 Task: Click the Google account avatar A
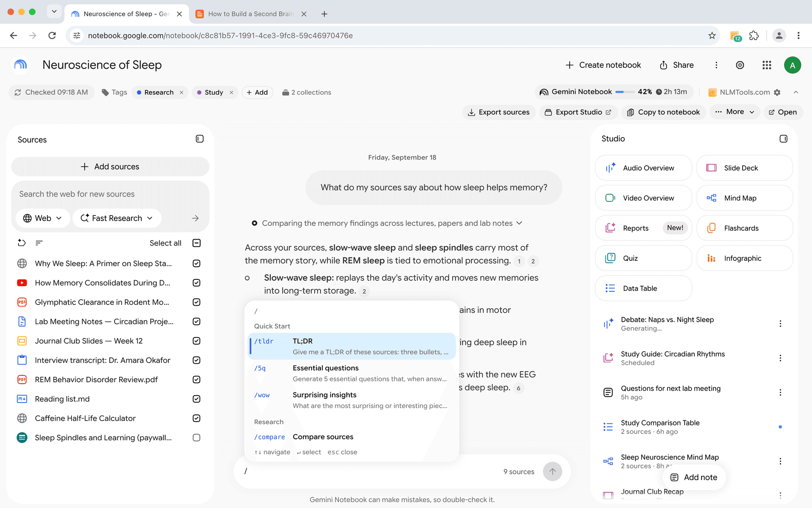pyautogui.click(x=792, y=65)
